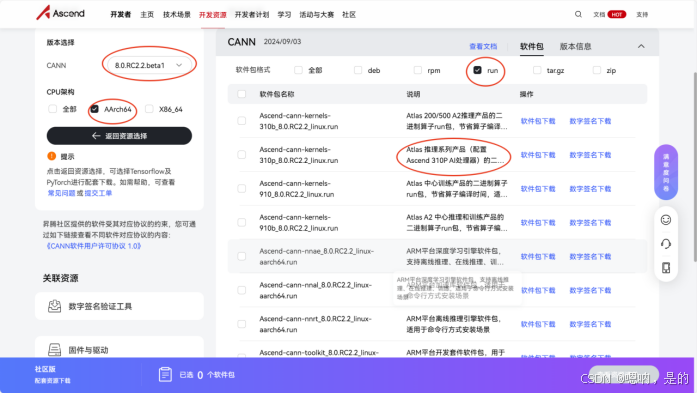Switch to the 软件包 tab
698x393 pixels.
532,46
